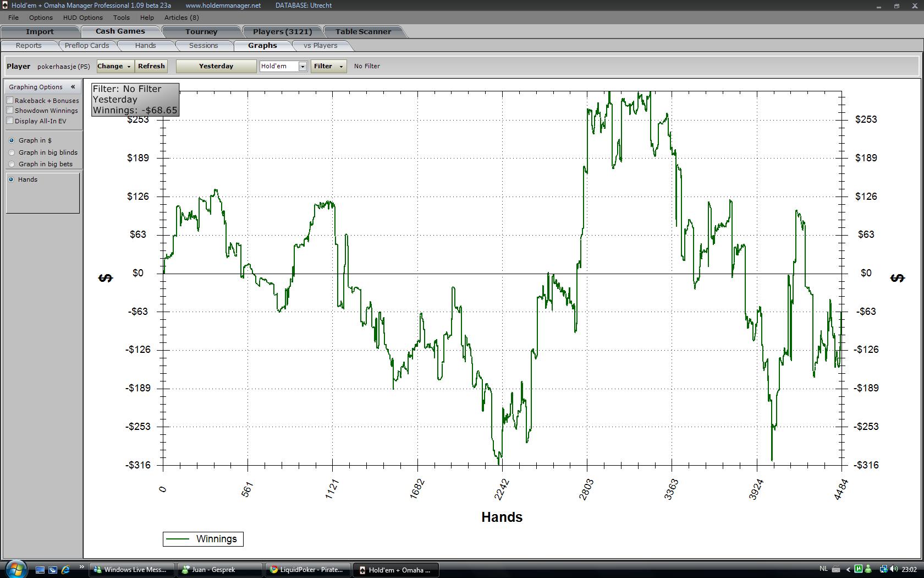Image resolution: width=924 pixels, height=578 pixels.
Task: Toggle Display All-In EV checkbox
Action: 10,121
